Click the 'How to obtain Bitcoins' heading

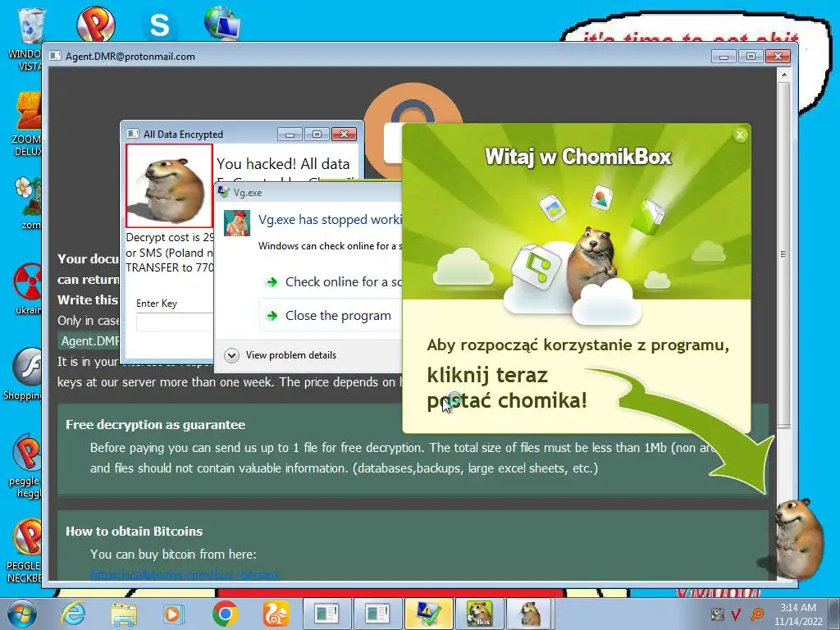point(134,532)
